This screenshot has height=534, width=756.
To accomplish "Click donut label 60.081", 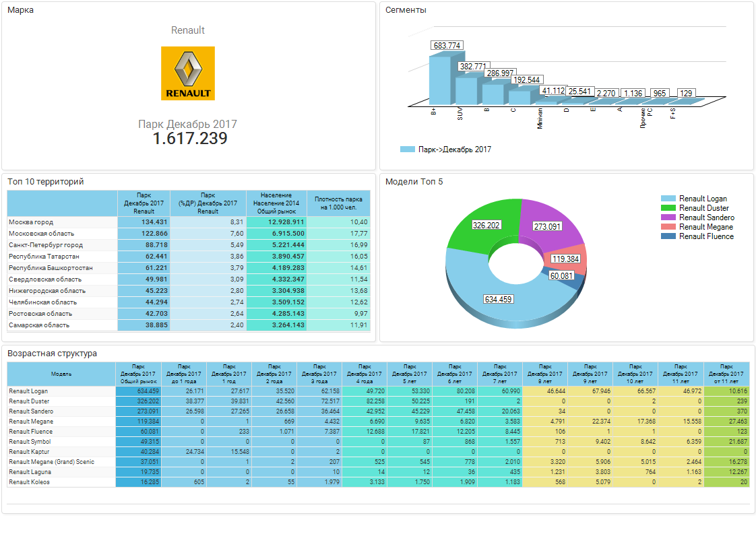I will click(x=561, y=275).
